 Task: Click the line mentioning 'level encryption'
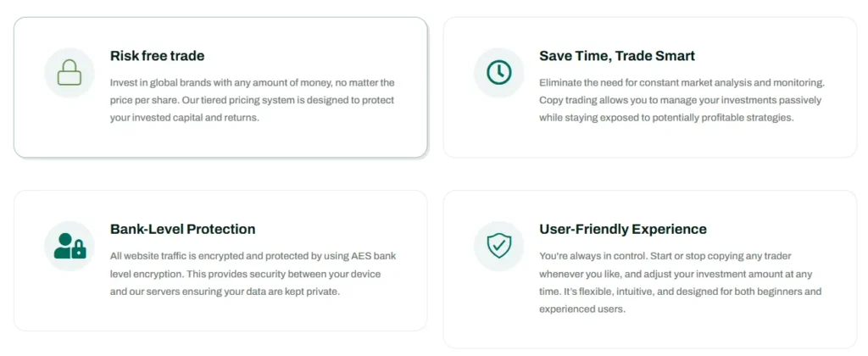pos(245,274)
